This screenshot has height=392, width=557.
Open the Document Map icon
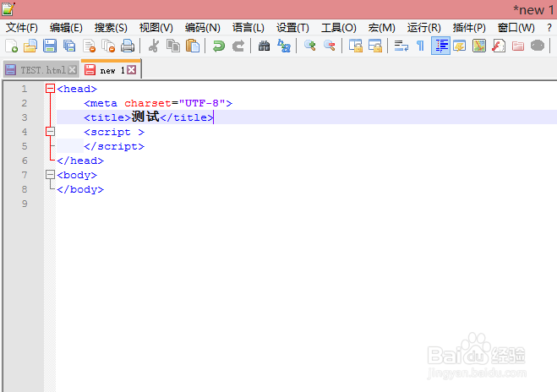coord(479,46)
